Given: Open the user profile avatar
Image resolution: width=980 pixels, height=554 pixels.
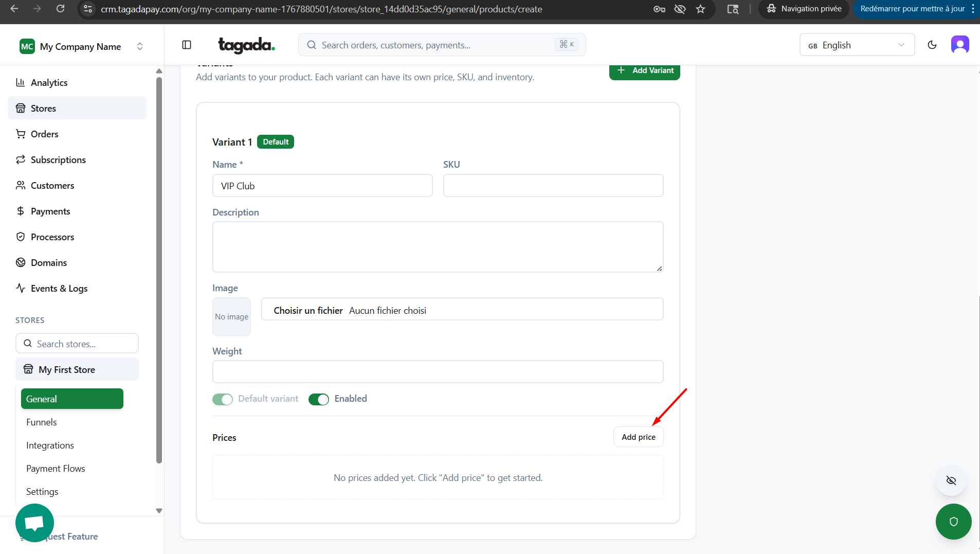Looking at the screenshot, I should point(959,45).
